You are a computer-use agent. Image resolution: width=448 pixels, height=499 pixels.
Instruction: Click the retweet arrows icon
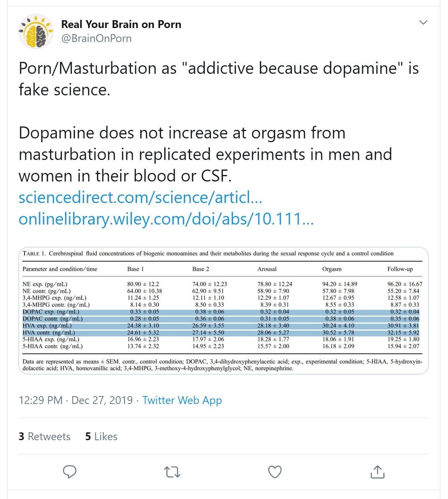tap(172, 472)
